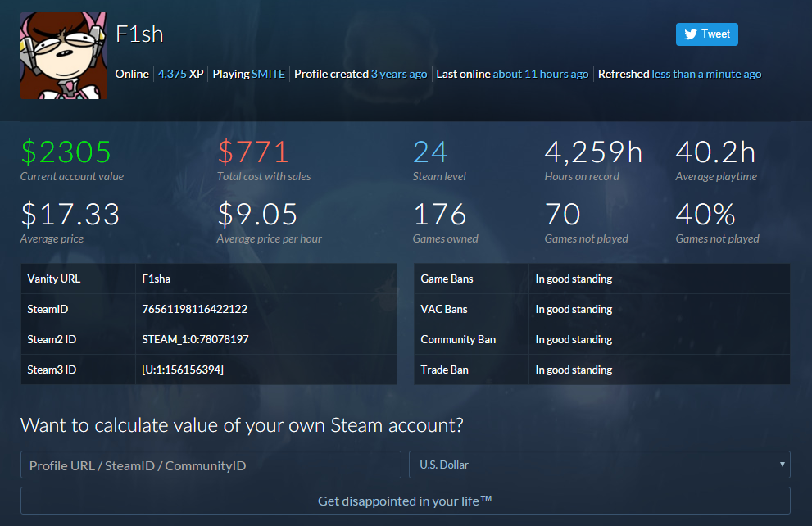Open the U.S. Dollar currency dropdown
Viewport: 812px width, 526px height.
point(600,465)
